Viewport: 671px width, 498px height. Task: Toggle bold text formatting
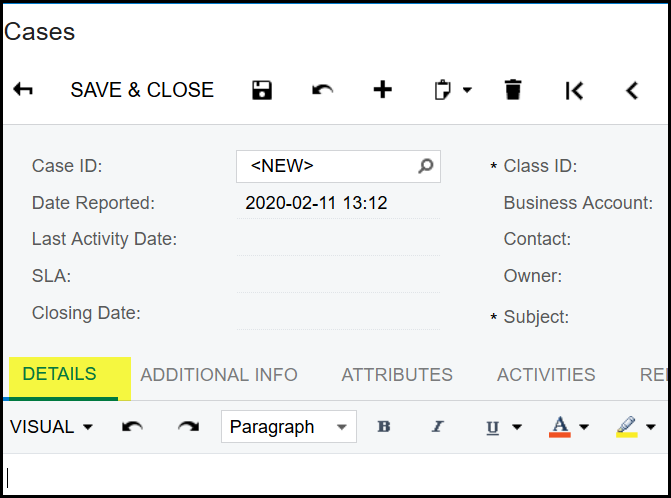click(384, 427)
